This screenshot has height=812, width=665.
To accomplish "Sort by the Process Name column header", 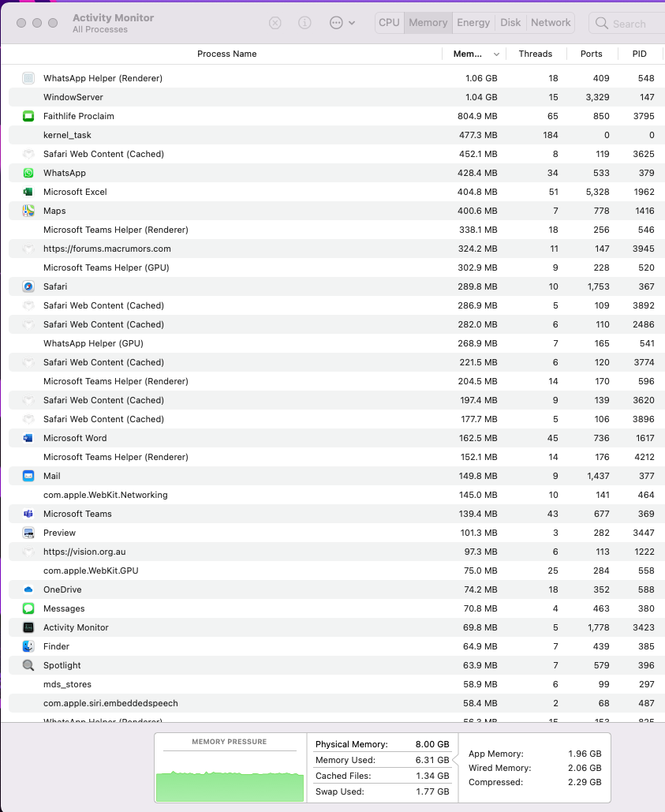I will 226,54.
